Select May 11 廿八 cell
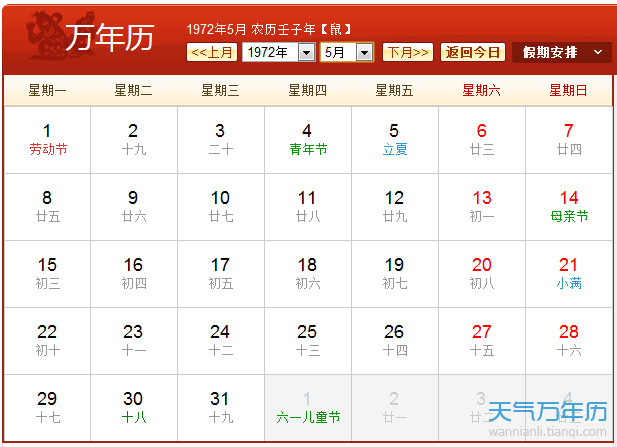The image size is (617, 447). 308,207
